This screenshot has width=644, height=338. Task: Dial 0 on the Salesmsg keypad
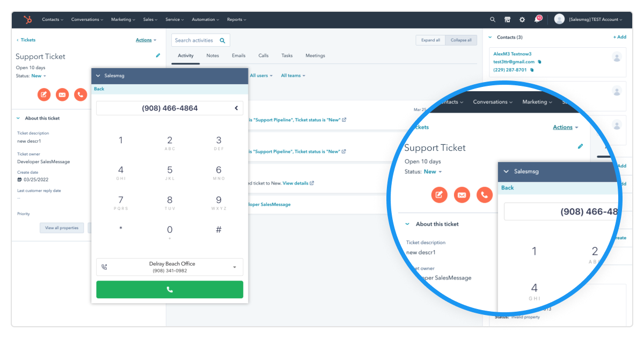(x=170, y=232)
